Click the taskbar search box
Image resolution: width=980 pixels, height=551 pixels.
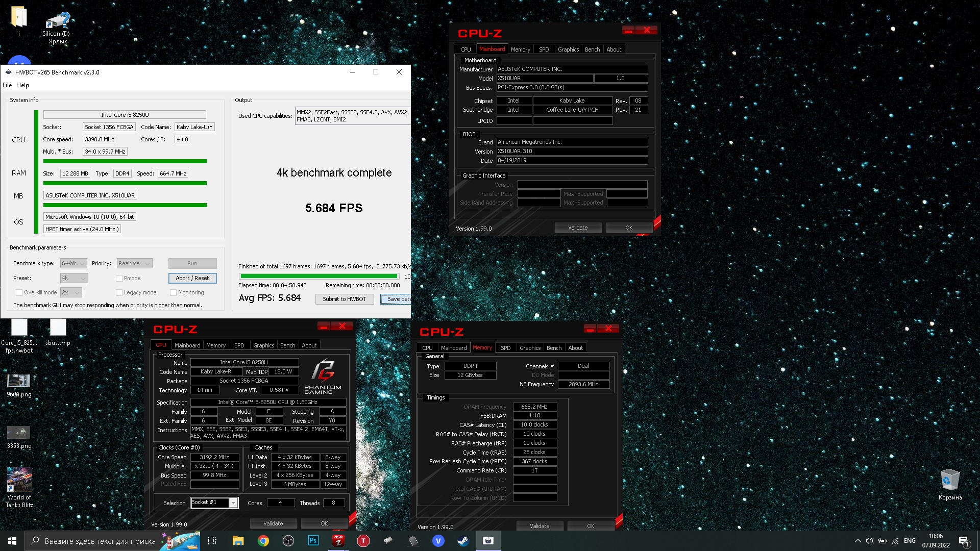pos(100,541)
